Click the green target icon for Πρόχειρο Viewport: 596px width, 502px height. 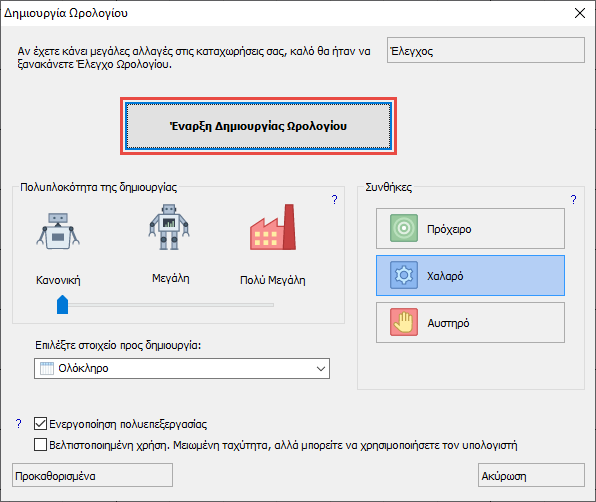point(404,228)
